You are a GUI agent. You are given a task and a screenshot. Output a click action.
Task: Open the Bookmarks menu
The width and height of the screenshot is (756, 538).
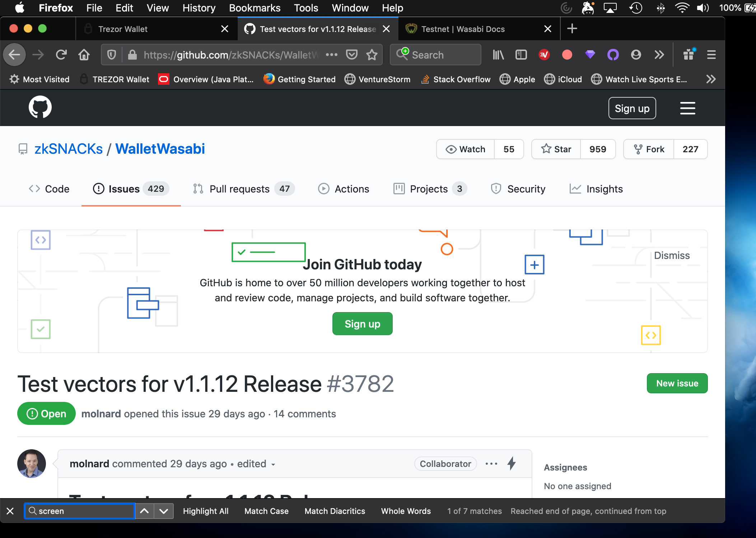pyautogui.click(x=255, y=8)
